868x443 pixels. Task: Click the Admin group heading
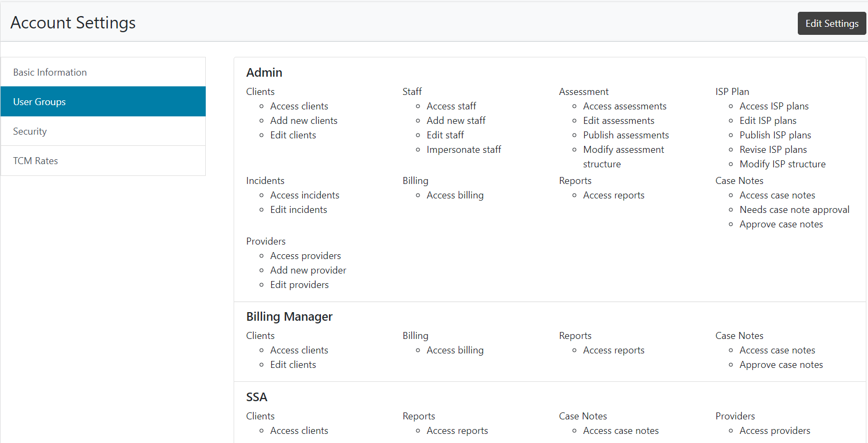pyautogui.click(x=264, y=73)
